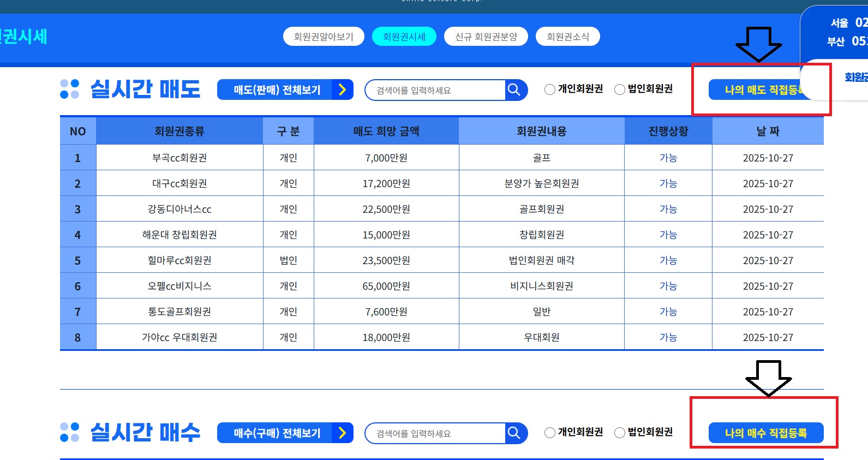Click the 진행상황 column header

[x=668, y=131]
